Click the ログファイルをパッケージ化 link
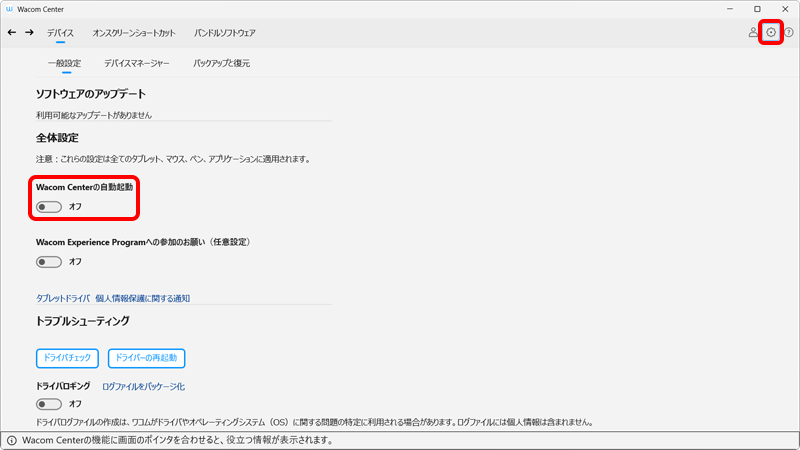The image size is (800, 450). coord(143,387)
